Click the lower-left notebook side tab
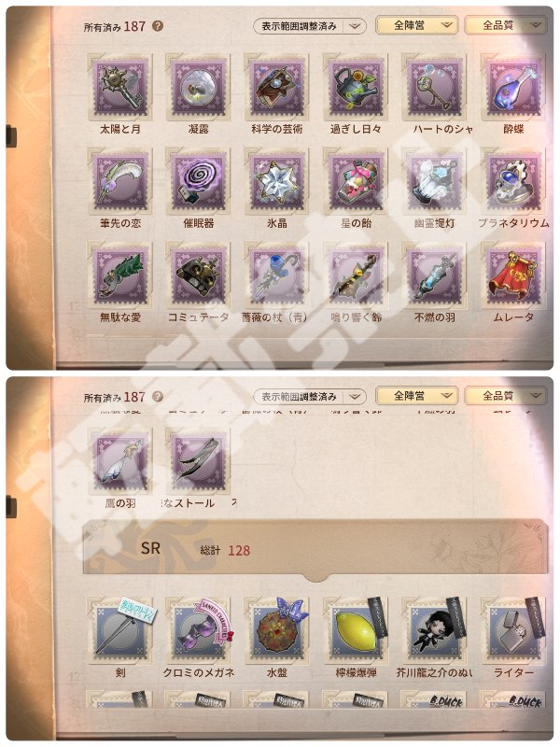560x747 pixels. tap(11, 506)
